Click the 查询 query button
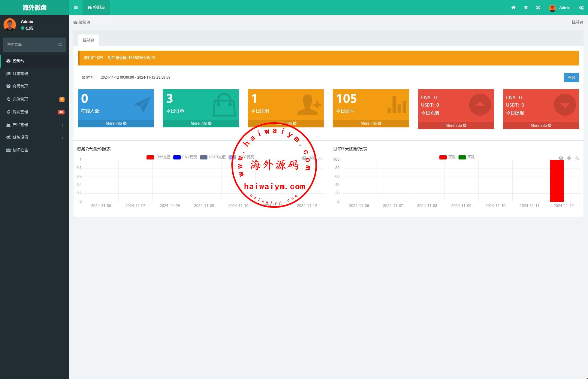Image resolution: width=588 pixels, height=379 pixels. [571, 77]
